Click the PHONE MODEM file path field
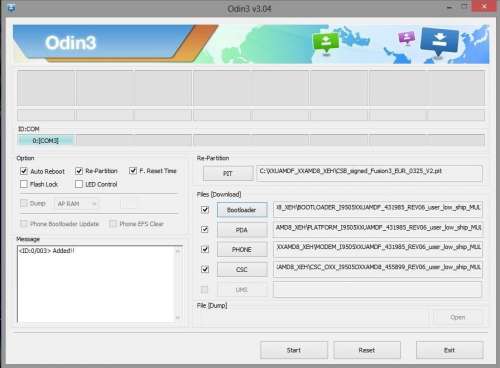The image size is (500, 368). (x=377, y=249)
